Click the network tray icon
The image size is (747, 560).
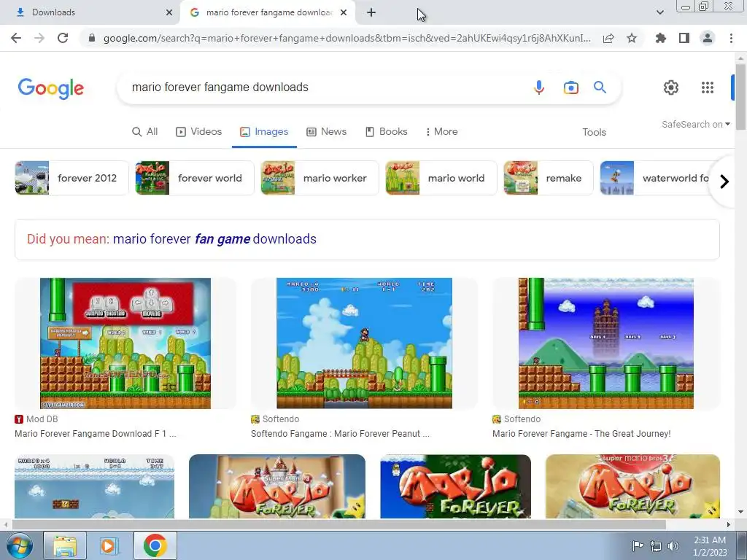[656, 546]
